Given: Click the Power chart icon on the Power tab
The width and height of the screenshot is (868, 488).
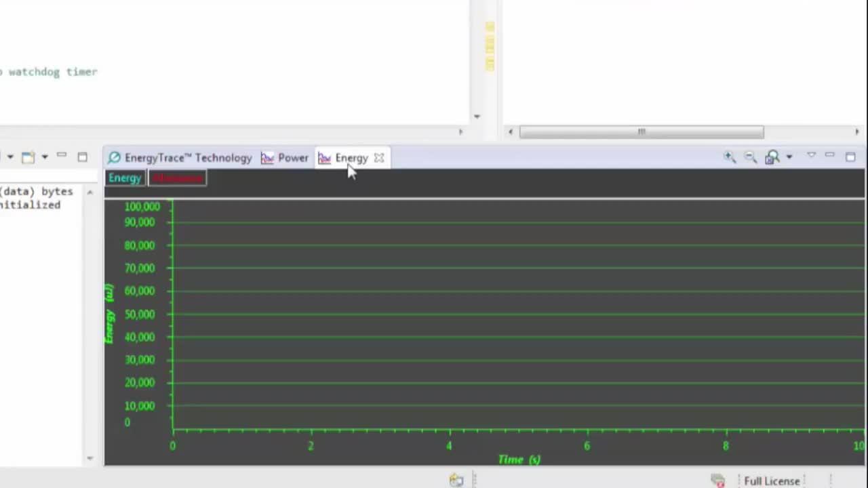Looking at the screenshot, I should coord(267,157).
